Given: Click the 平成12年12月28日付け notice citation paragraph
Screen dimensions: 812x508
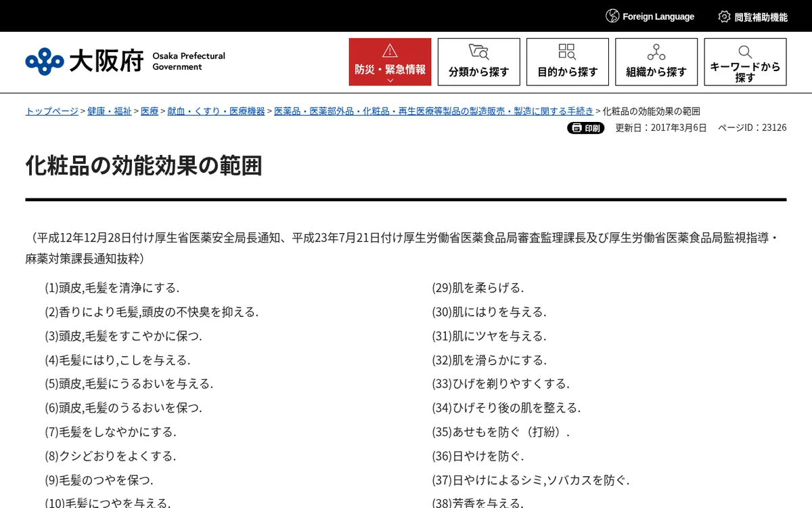Looking at the screenshot, I should (x=405, y=248).
